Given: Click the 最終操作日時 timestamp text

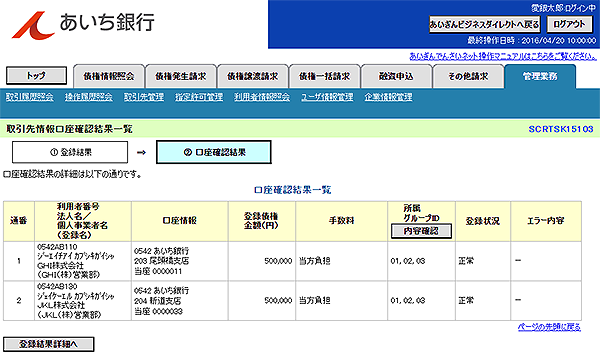Looking at the screenshot, I should click(x=532, y=41).
